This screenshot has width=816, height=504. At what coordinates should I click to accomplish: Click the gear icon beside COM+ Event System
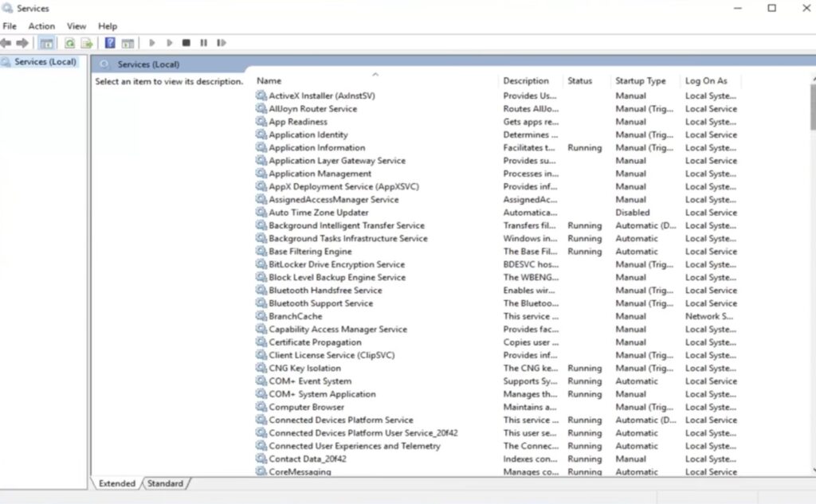[x=261, y=381]
